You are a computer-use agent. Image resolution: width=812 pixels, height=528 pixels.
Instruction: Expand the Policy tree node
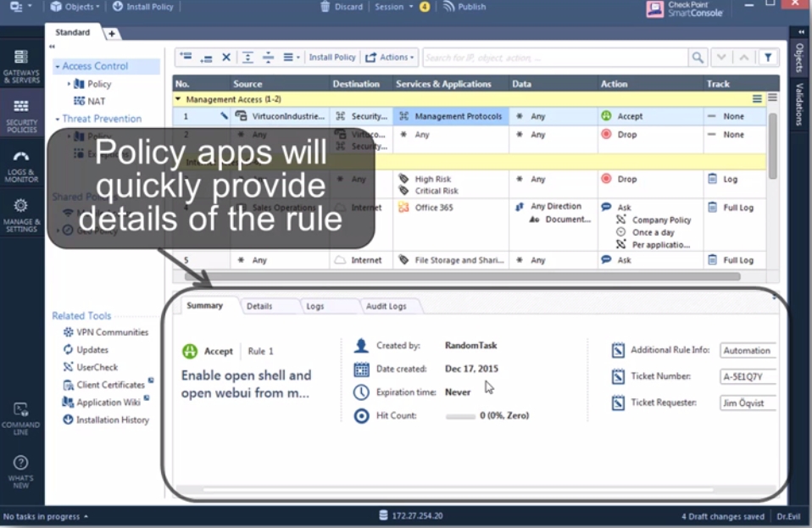[x=70, y=84]
